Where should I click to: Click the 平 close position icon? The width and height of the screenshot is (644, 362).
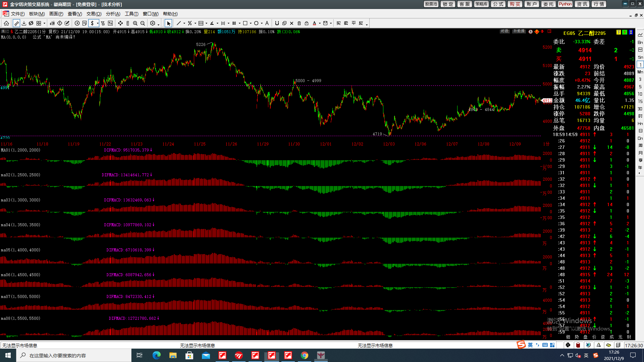(354, 23)
